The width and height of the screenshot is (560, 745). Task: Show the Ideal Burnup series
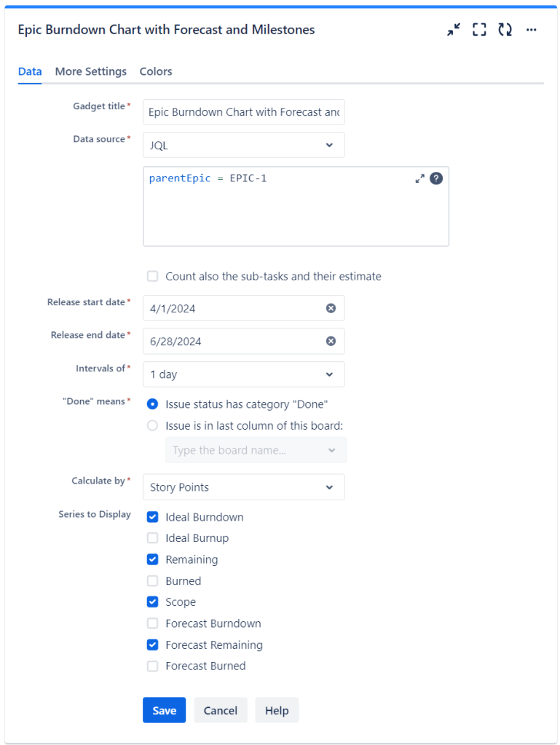tap(152, 538)
